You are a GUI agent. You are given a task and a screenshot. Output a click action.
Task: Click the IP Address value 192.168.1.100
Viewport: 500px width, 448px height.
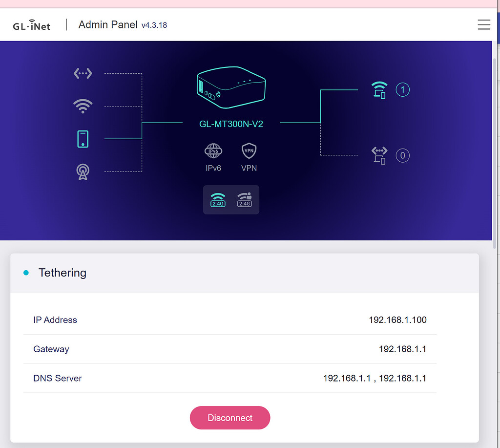tap(397, 320)
